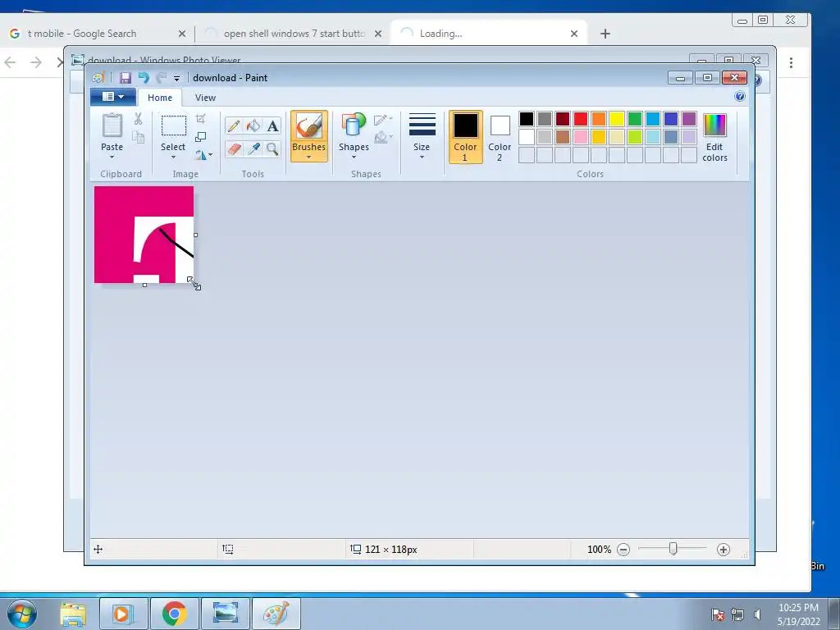840x630 pixels.
Task: Click the zoom out minus button
Action: tap(623, 550)
